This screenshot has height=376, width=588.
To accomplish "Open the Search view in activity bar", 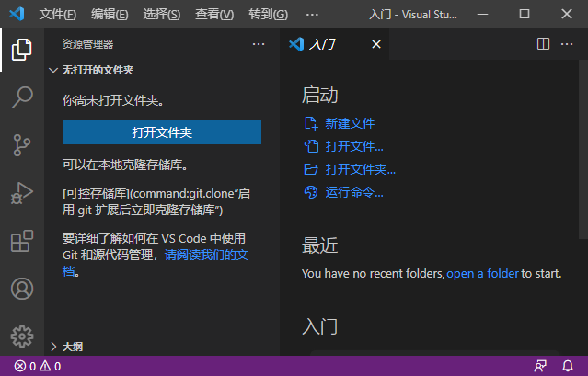I will 22,97.
